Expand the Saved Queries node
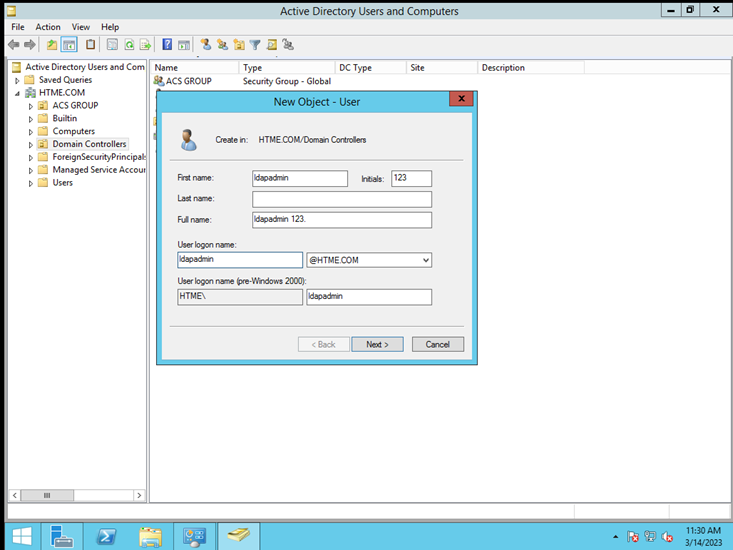Image resolution: width=733 pixels, height=550 pixels. click(x=18, y=80)
